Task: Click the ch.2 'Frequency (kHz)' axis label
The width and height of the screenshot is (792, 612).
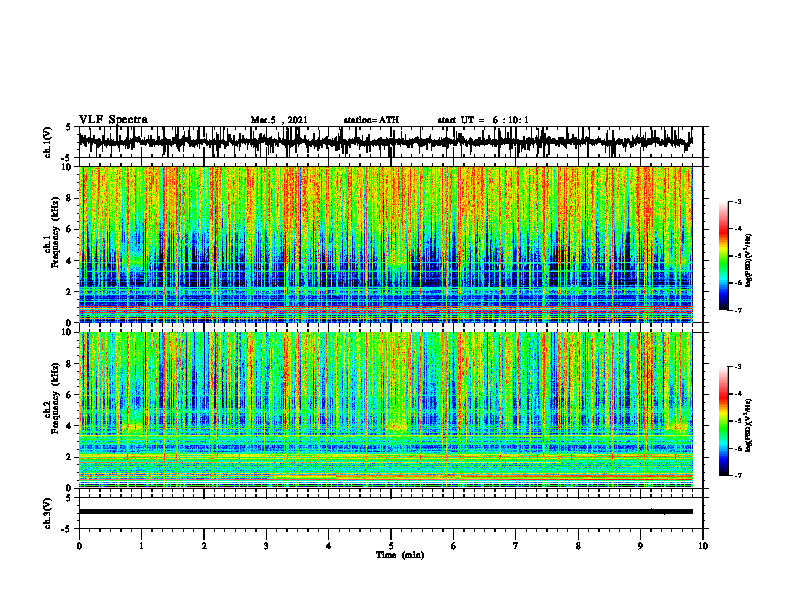Action: click(x=55, y=398)
